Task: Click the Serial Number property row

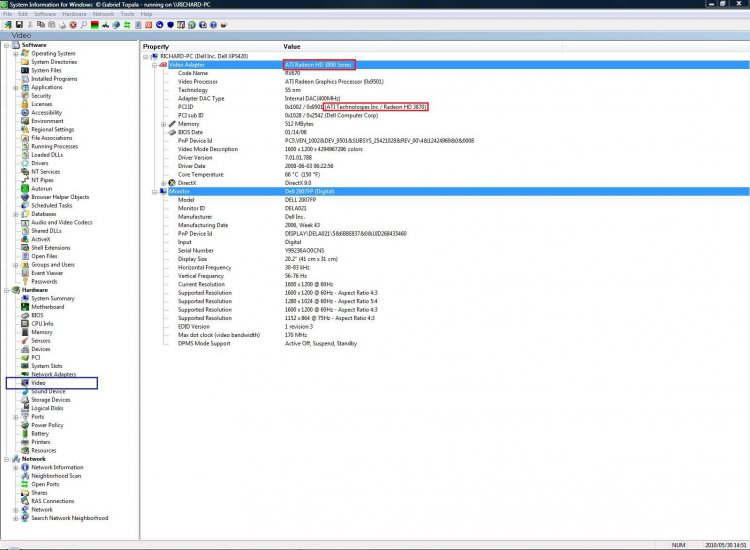Action: pyautogui.click(x=445, y=251)
